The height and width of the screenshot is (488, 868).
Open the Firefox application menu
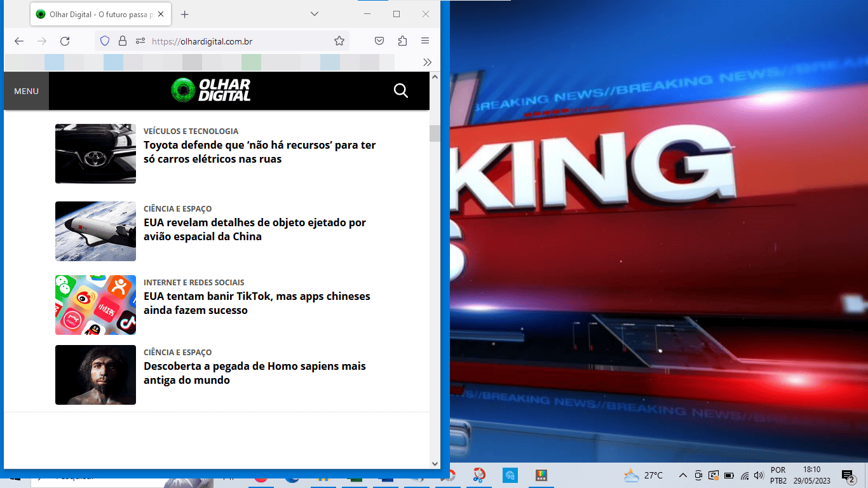tap(425, 41)
